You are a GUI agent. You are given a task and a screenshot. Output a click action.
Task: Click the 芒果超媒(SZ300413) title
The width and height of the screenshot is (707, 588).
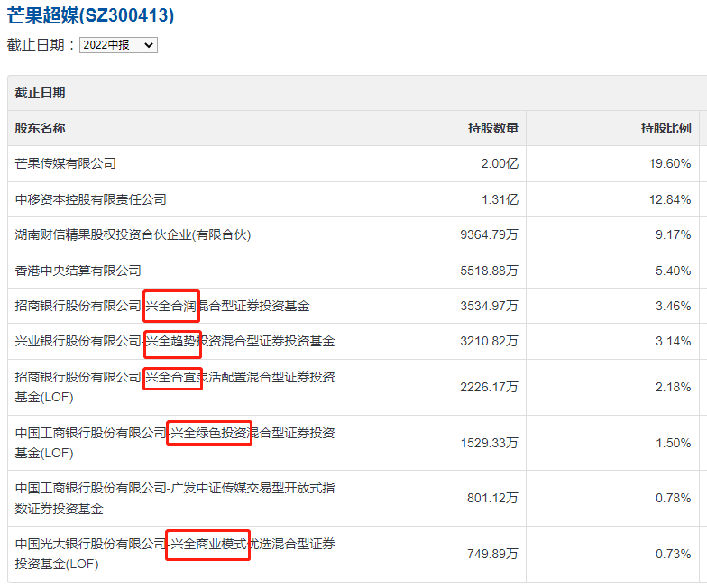tap(90, 15)
